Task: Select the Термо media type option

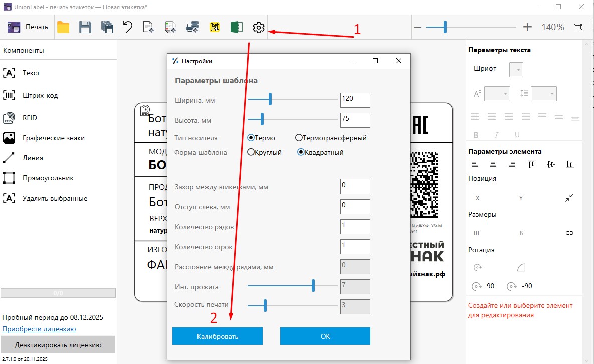Action: tap(251, 138)
